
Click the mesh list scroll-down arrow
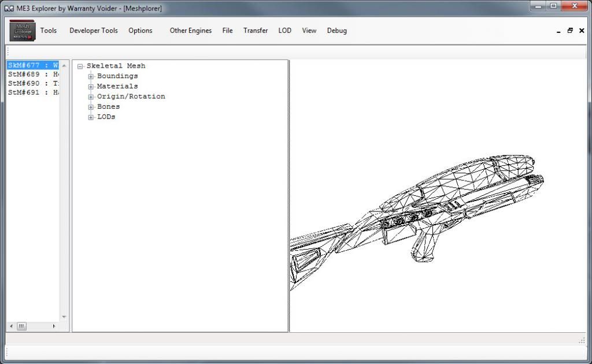click(x=64, y=317)
